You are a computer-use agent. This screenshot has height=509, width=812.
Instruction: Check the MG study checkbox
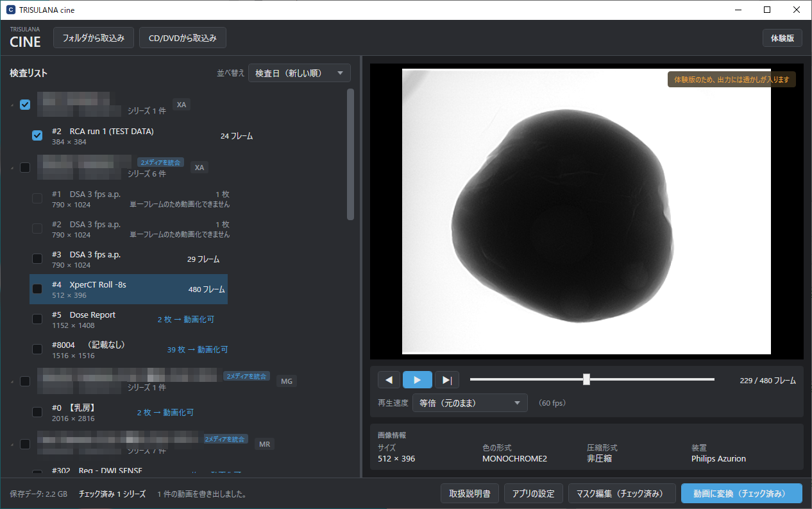click(25, 381)
